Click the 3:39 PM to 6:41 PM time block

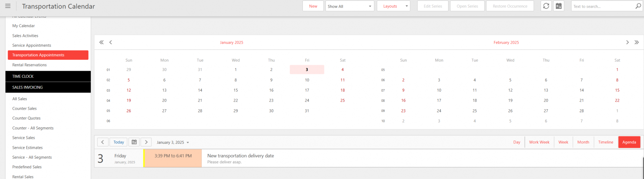pos(173,158)
